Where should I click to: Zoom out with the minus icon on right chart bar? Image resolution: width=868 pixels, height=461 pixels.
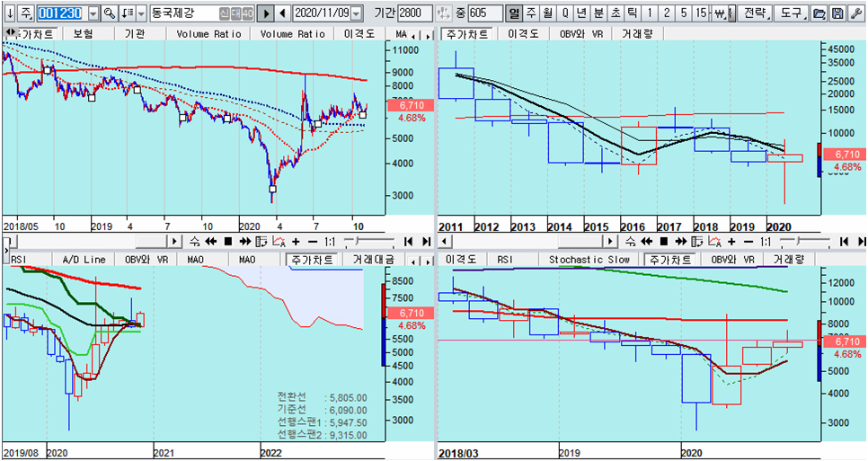coord(748,242)
